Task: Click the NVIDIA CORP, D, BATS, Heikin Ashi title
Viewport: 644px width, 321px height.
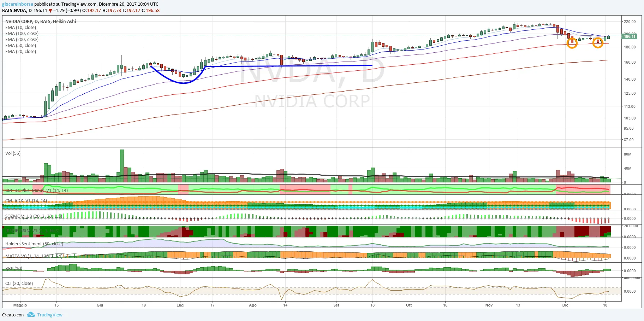Action: 41,21
